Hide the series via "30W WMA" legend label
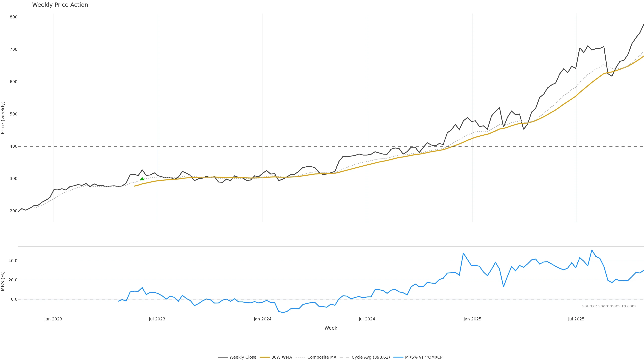This screenshot has height=362, width=644. 282,357
